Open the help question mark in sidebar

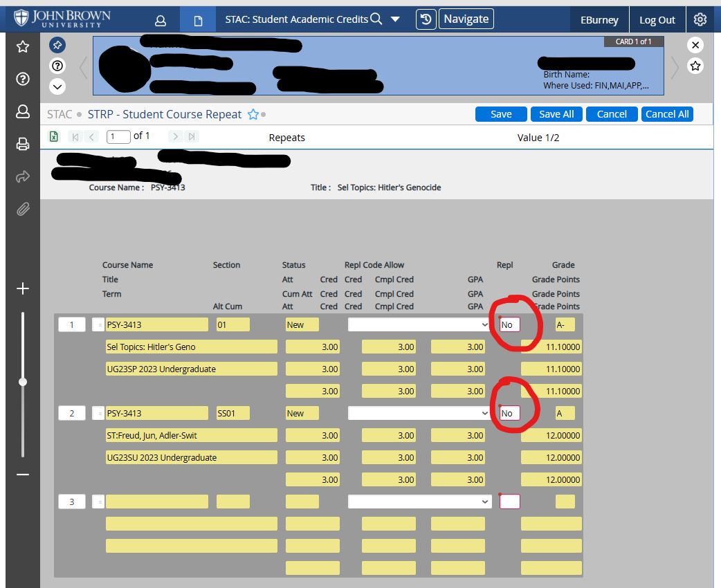click(23, 79)
